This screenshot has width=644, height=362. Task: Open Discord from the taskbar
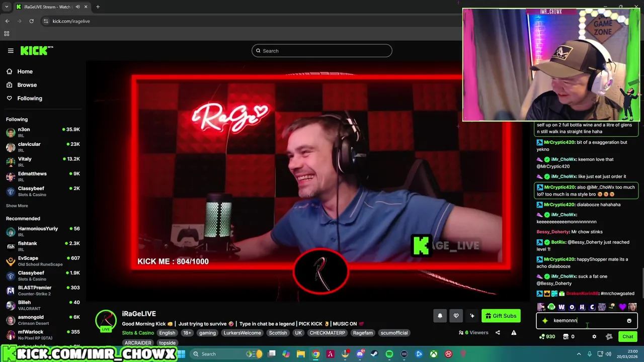360,354
